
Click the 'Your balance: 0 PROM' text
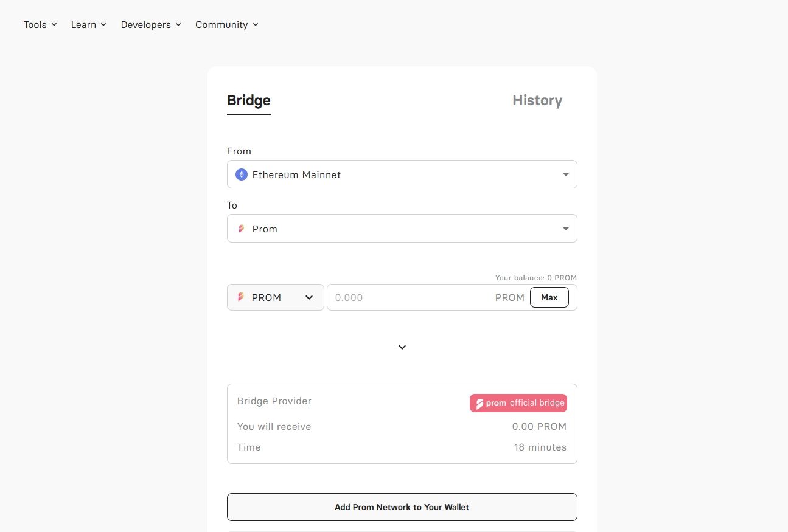tap(536, 278)
